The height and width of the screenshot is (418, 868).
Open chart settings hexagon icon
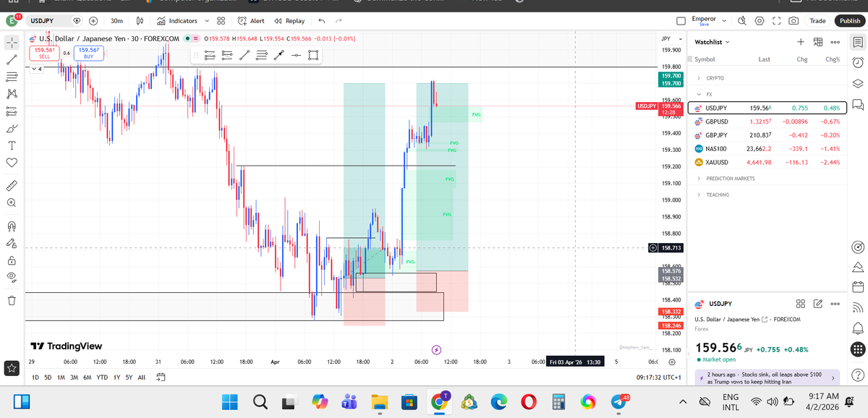tap(759, 21)
